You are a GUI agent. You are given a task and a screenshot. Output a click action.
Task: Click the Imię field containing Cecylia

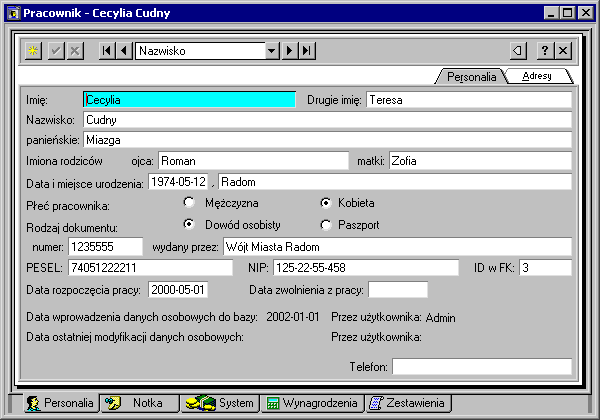click(x=189, y=100)
